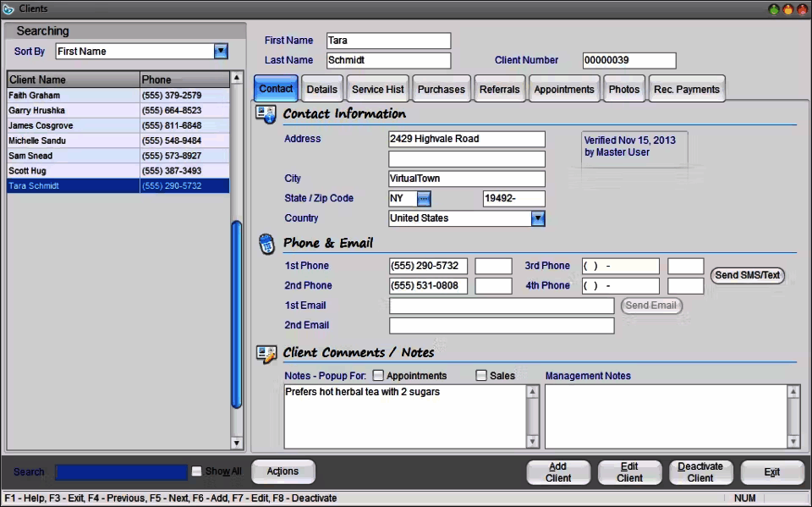Click the Client Comments notepad icon
Image resolution: width=812 pixels, height=507 pixels.
pos(266,354)
